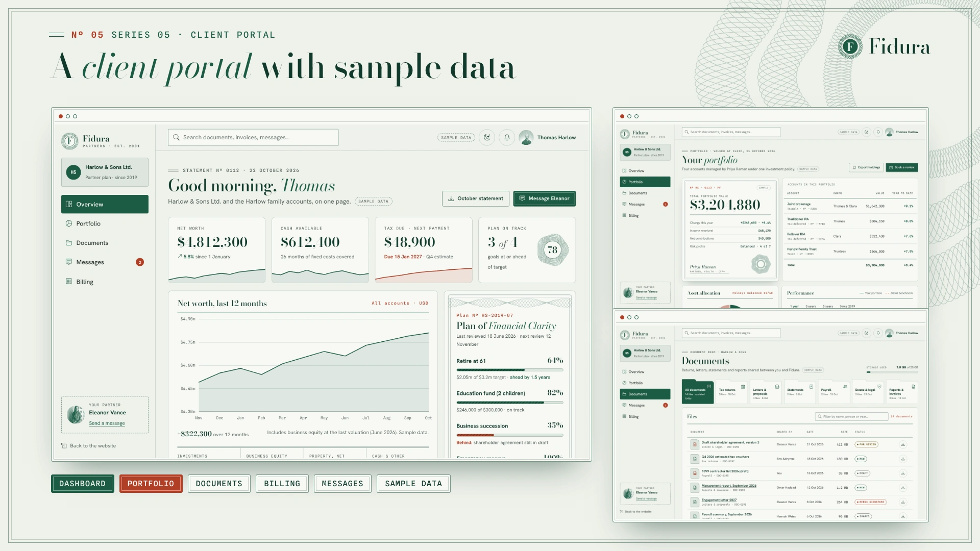Select the DOCUMENTS tab below the windows
980x551 pixels.
pos(219,484)
